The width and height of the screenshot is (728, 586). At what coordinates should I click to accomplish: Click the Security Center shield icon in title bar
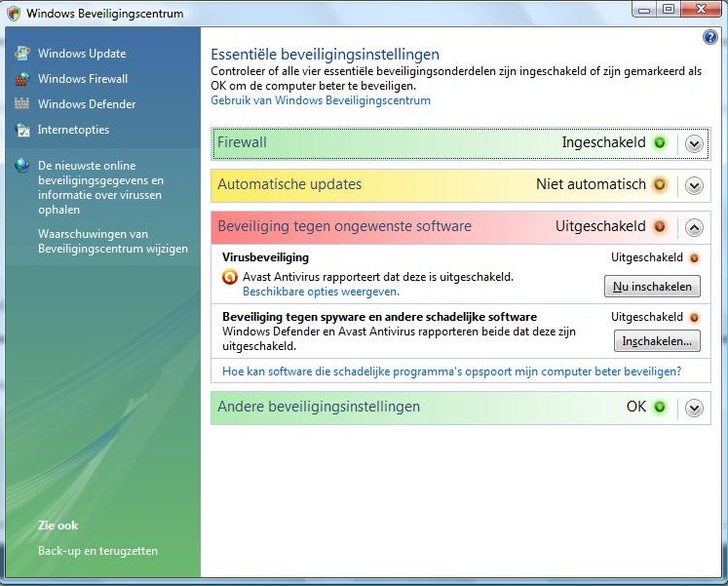[x=14, y=13]
